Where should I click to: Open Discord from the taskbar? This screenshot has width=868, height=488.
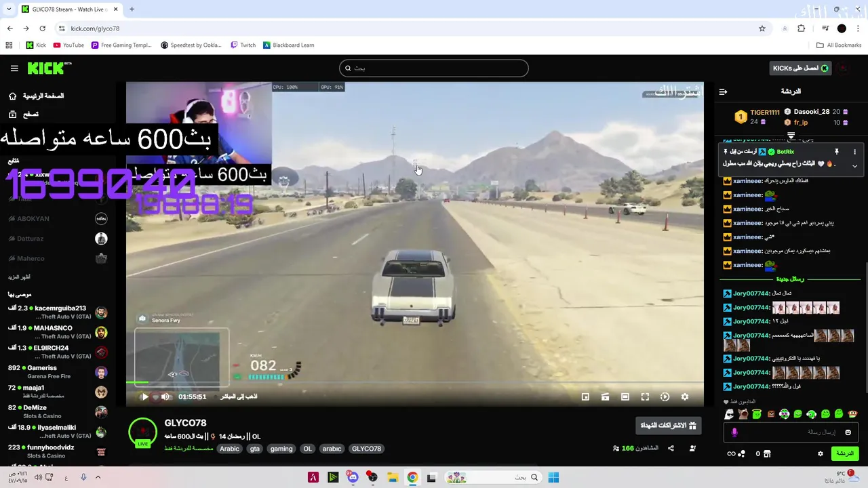[x=353, y=477]
